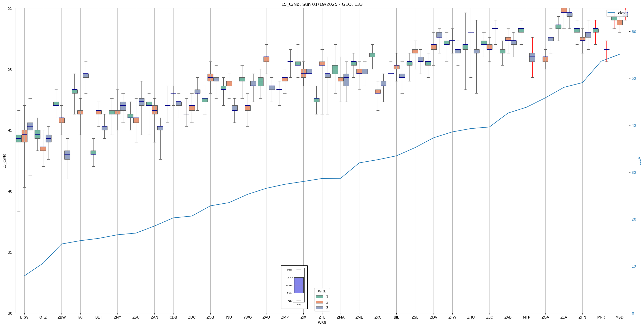Screen dimensions: 644x327
Task: Click the blue-gray WRE 3 legend swatch
Action: click(x=319, y=308)
